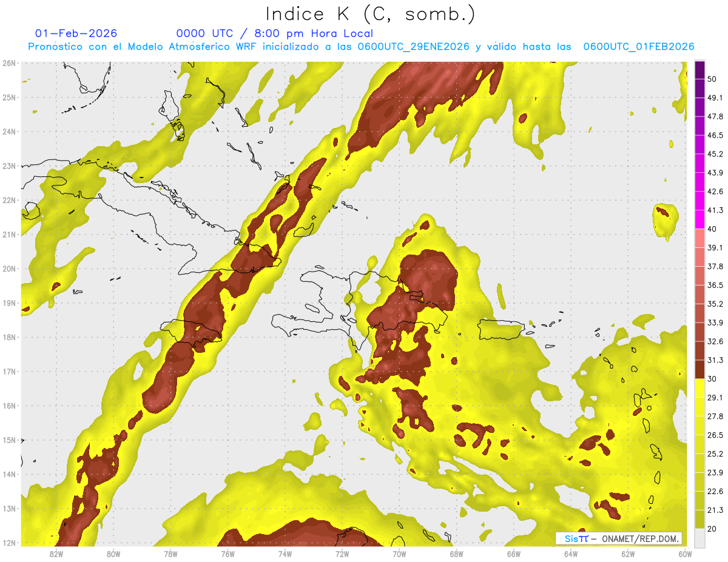Click the color bar value '27.8'
728x562 pixels.
coord(715,416)
